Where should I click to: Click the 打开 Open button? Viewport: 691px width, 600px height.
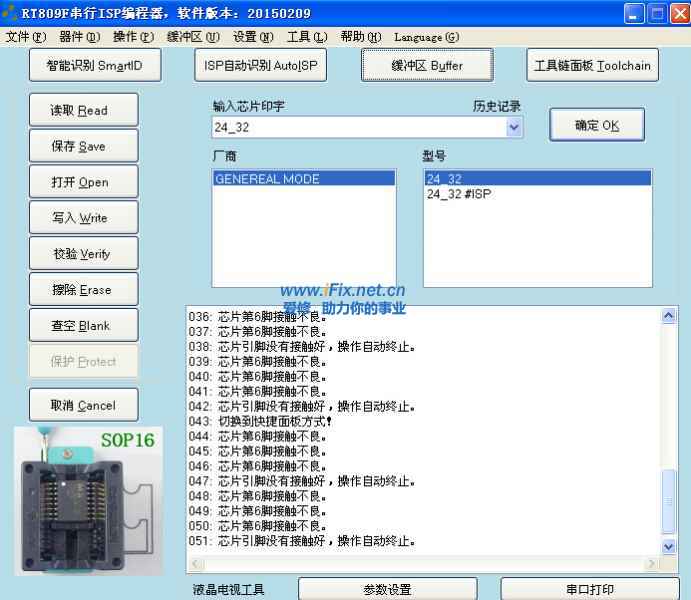pos(84,181)
